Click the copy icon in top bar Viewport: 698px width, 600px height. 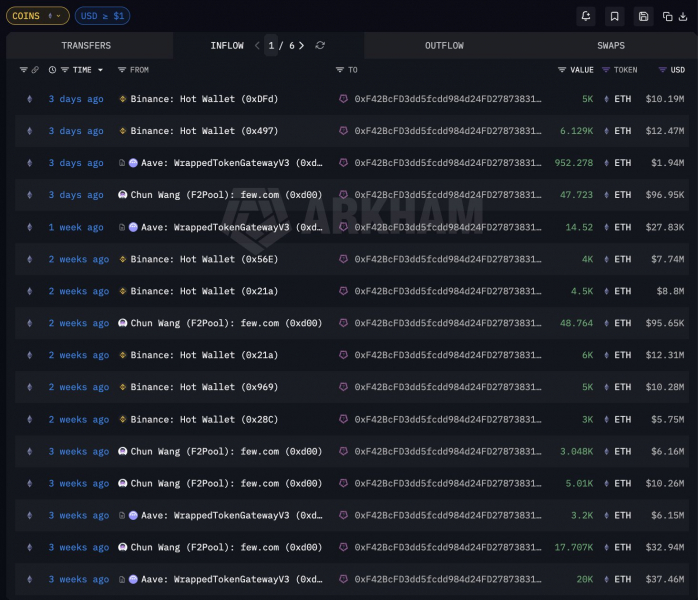point(667,16)
